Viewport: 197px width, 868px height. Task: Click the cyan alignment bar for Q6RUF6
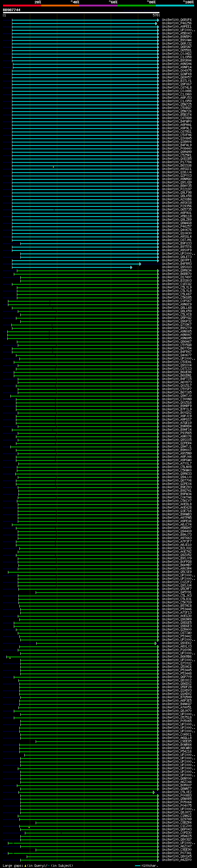pos(85,20)
